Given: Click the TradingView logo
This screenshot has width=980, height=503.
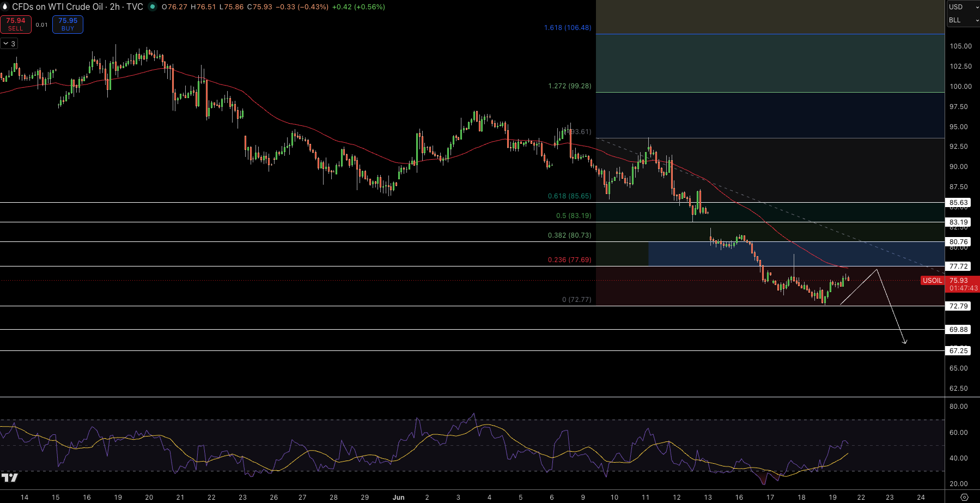Looking at the screenshot, I should [9, 478].
